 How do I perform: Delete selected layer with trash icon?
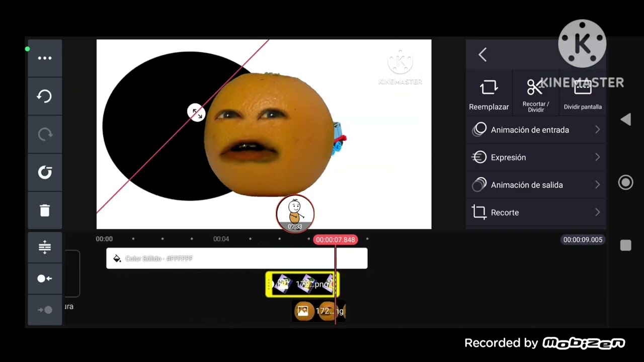[45, 211]
